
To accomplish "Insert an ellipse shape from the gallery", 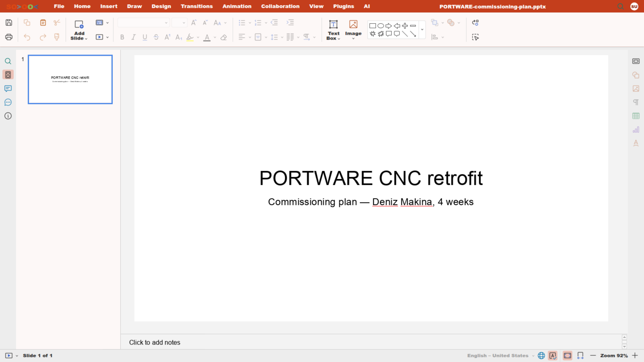I will (381, 26).
